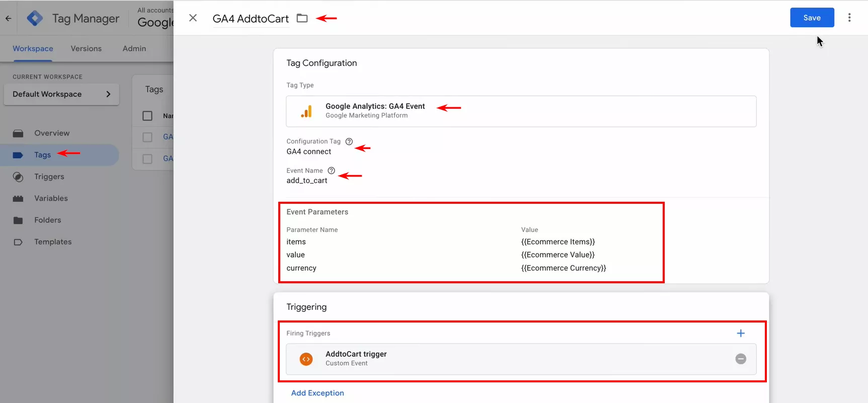Click the Variables brick sidebar icon

tap(18, 199)
